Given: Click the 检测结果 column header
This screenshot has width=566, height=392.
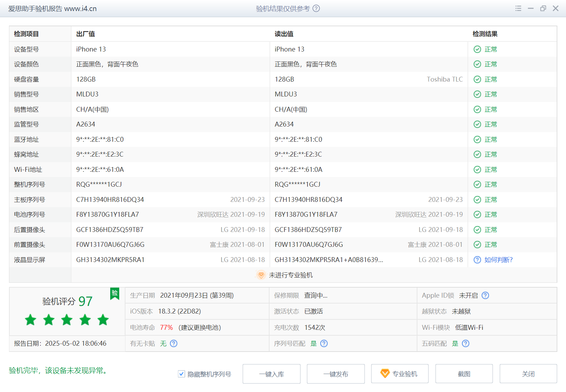Looking at the screenshot, I should click(485, 34).
